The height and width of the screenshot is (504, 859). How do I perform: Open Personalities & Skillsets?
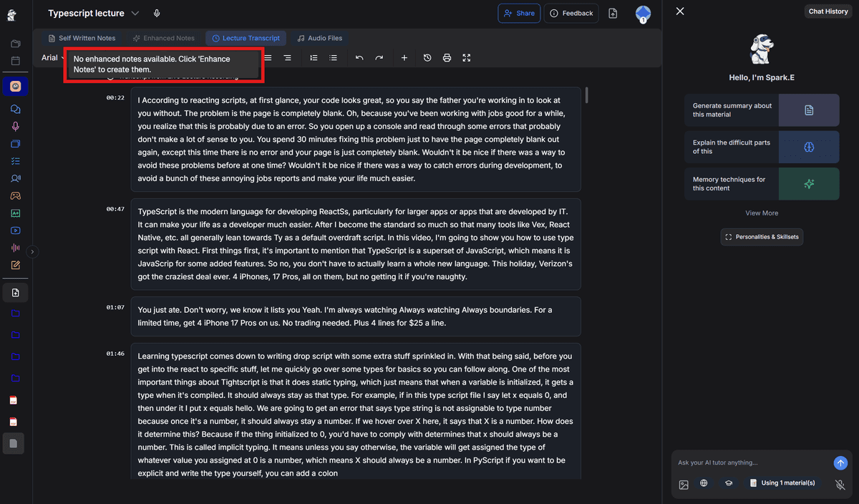click(762, 237)
